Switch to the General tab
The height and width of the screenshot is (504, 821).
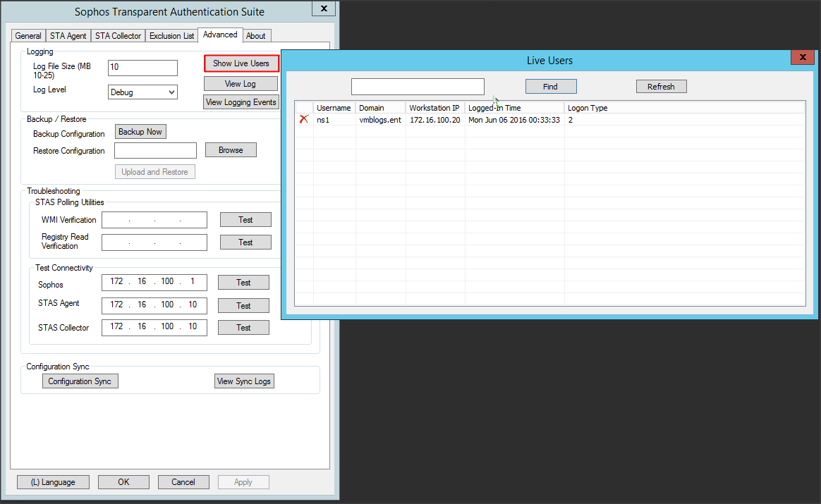[x=28, y=36]
